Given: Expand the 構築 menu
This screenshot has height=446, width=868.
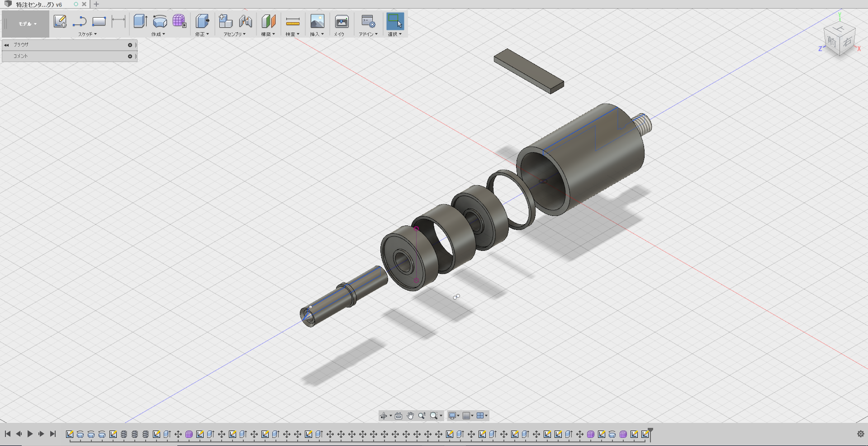Looking at the screenshot, I should pyautogui.click(x=268, y=34).
